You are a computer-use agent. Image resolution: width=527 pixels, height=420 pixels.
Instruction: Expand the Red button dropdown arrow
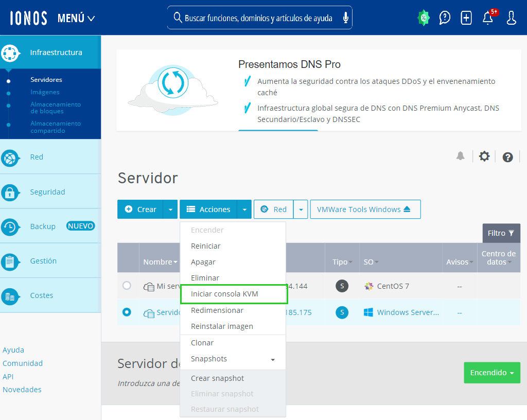click(x=301, y=209)
